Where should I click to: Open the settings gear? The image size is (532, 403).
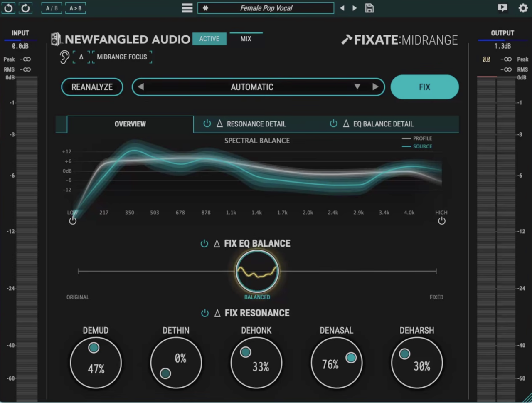click(523, 8)
